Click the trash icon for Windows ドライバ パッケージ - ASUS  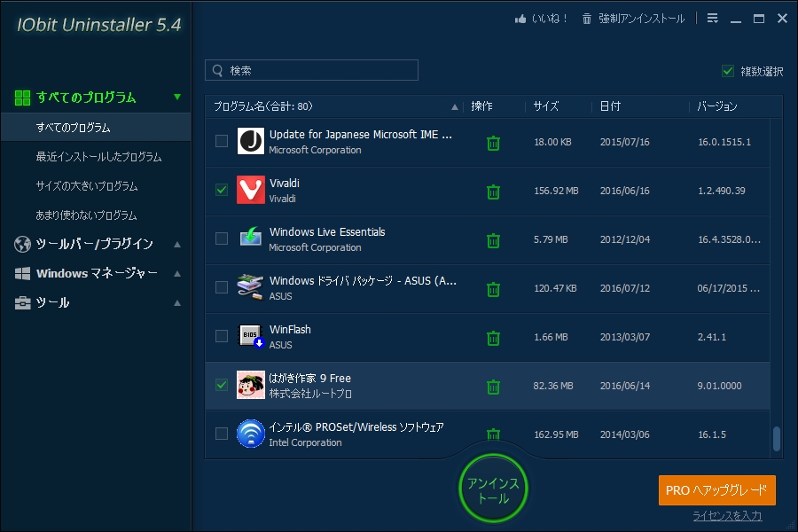tap(493, 289)
